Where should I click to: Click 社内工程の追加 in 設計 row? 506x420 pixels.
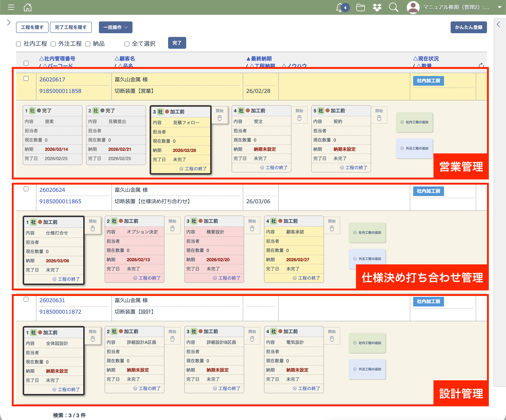click(367, 343)
